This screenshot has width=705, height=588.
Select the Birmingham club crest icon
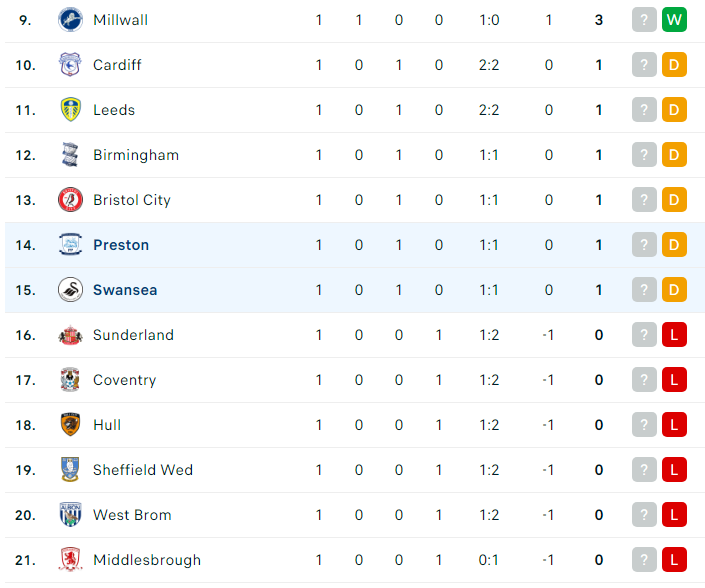70,155
